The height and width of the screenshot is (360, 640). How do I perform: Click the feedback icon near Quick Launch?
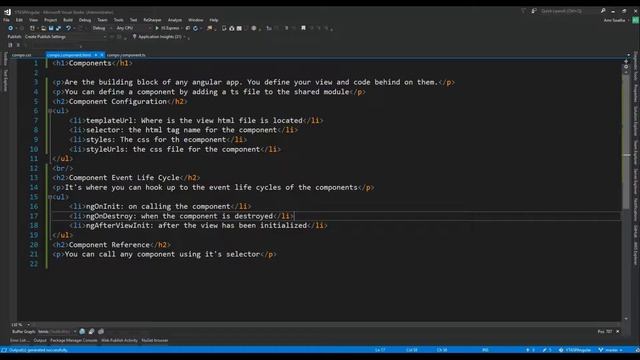coord(534,11)
